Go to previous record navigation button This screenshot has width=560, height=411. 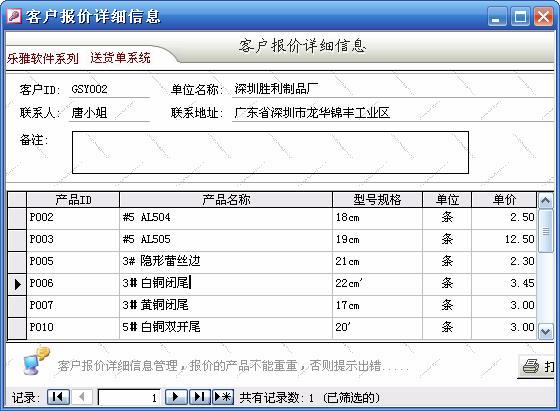(82, 397)
